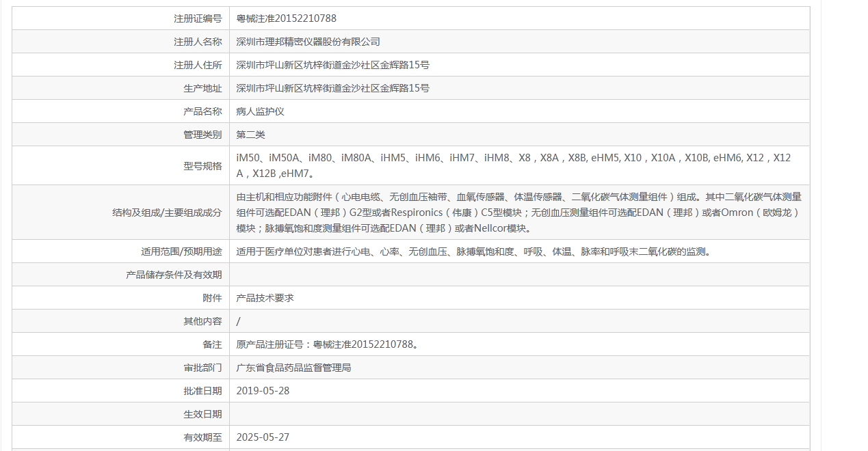Click approval date 2019-05-28
The height and width of the screenshot is (451, 868).
[x=263, y=391]
